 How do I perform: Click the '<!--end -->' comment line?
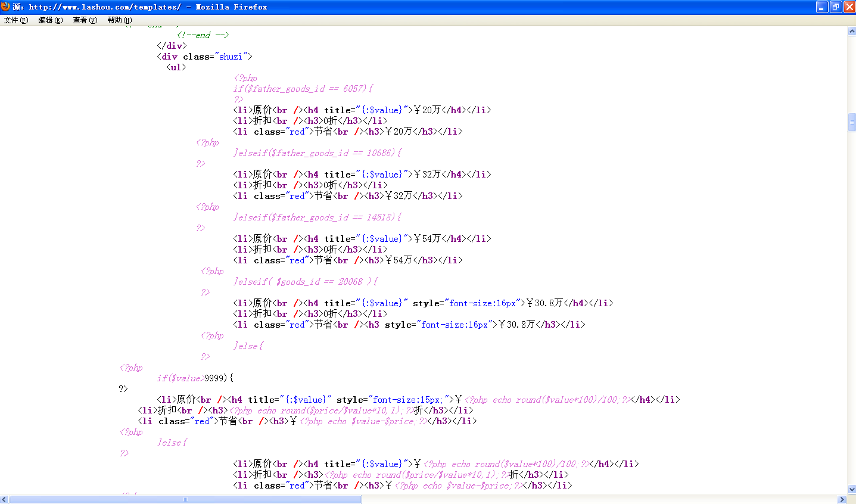203,35
